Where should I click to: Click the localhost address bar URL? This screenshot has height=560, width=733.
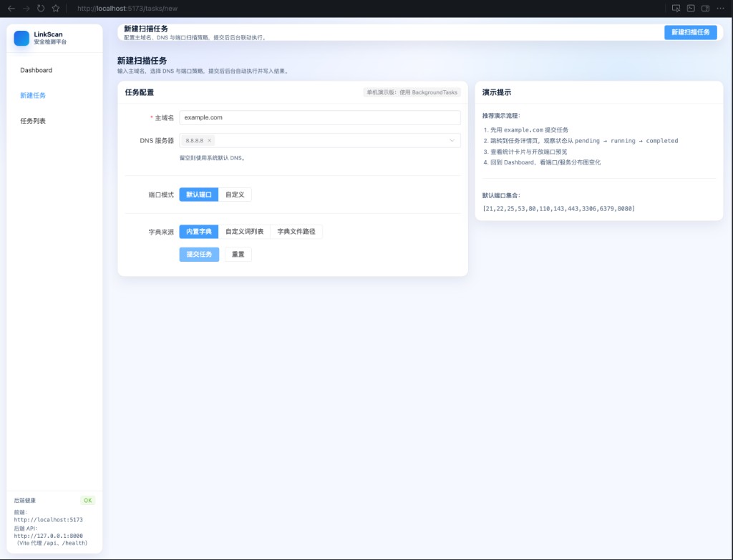(127, 9)
